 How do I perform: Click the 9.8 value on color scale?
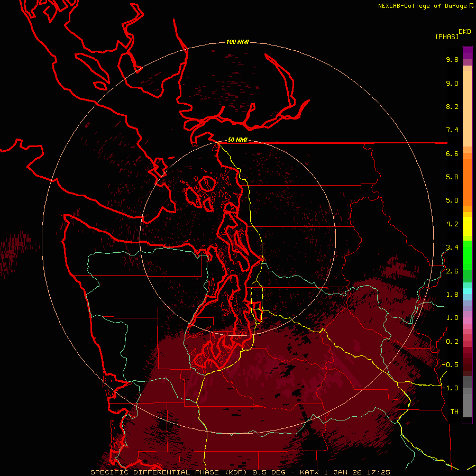tap(452, 59)
